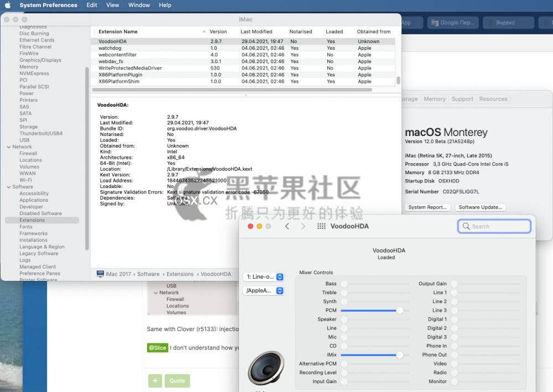
Task: Select the X86PlatformPlugin extension row
Action: [243, 75]
